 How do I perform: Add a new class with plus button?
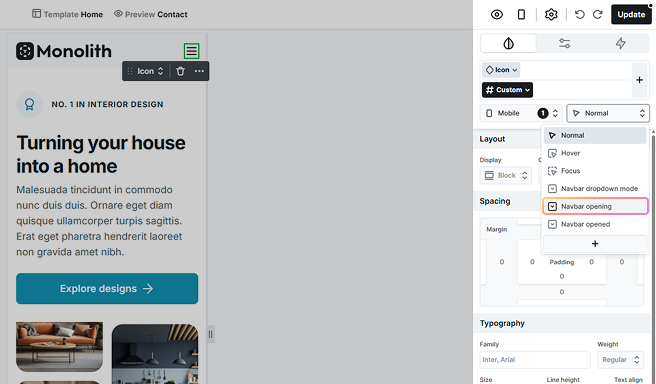639,80
